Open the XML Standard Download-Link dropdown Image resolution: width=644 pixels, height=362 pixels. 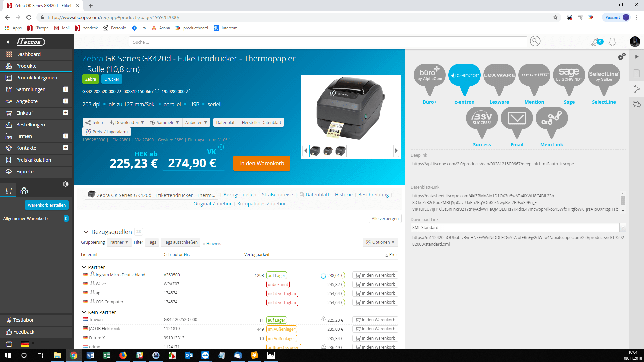click(623, 227)
